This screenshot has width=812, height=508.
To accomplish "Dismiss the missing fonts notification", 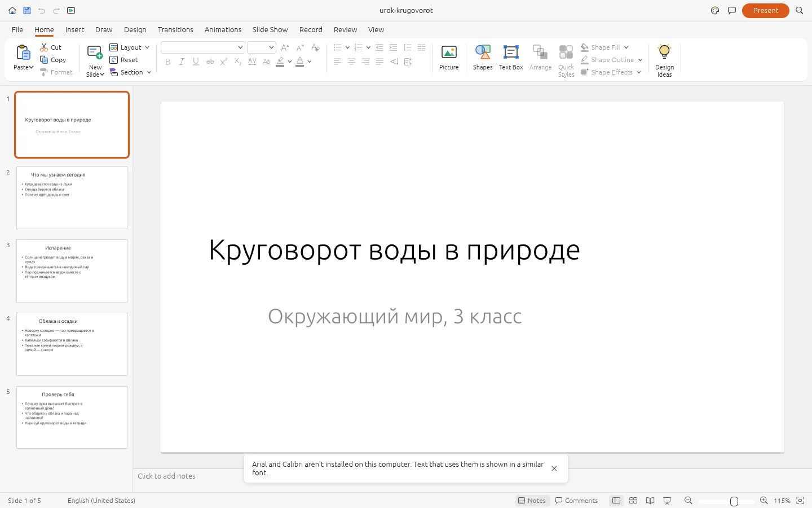I will click(554, 468).
